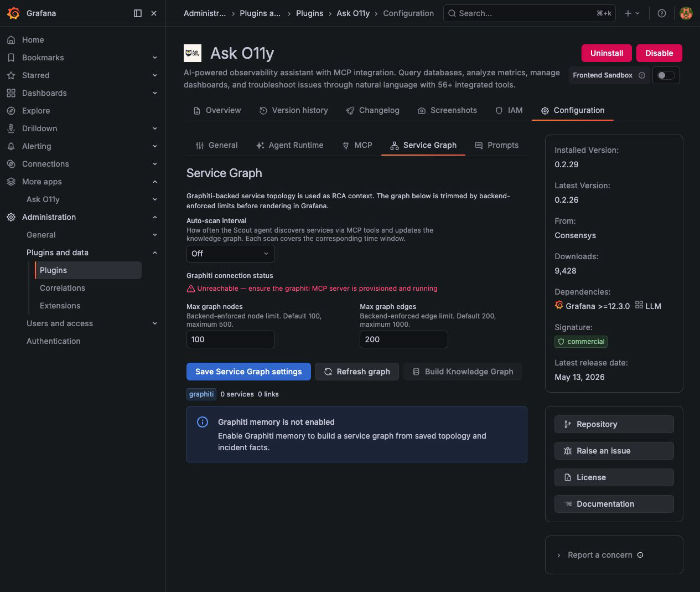Viewport: 700px width, 592px height.
Task: Click the Max graph edges input
Action: click(404, 339)
